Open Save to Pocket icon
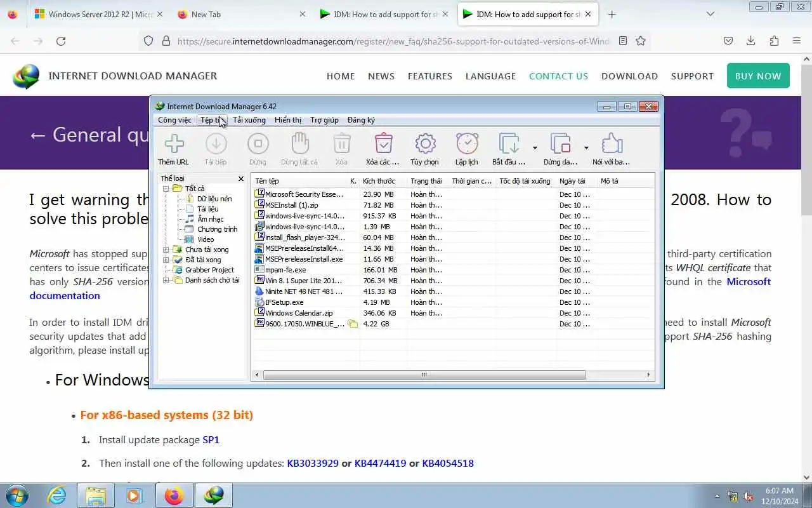Image resolution: width=812 pixels, height=508 pixels. tap(728, 41)
